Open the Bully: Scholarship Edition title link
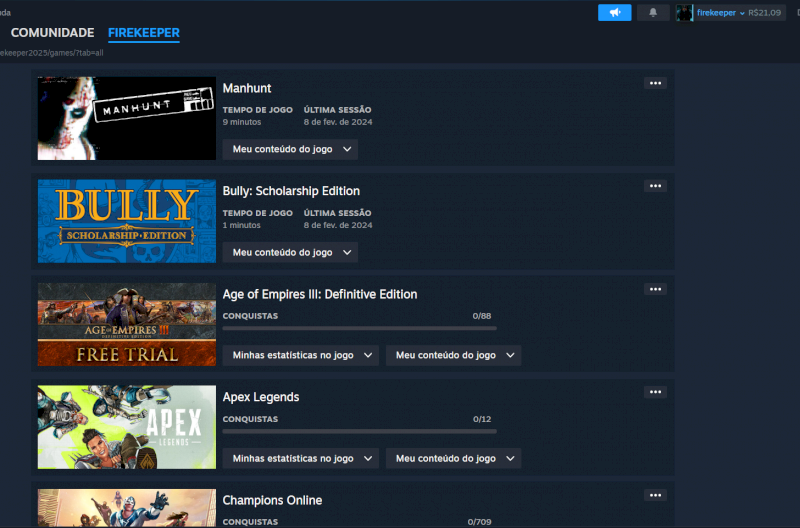Viewport: 800px width, 528px height. pos(291,191)
